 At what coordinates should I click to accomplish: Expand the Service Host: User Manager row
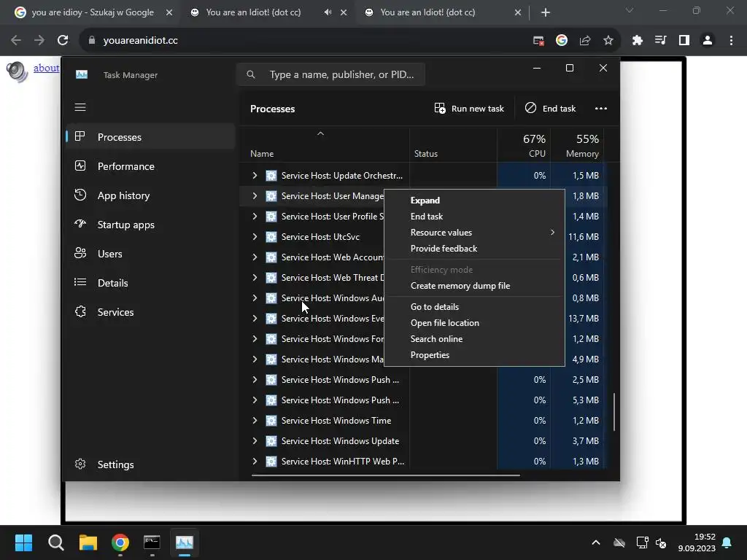tap(255, 196)
